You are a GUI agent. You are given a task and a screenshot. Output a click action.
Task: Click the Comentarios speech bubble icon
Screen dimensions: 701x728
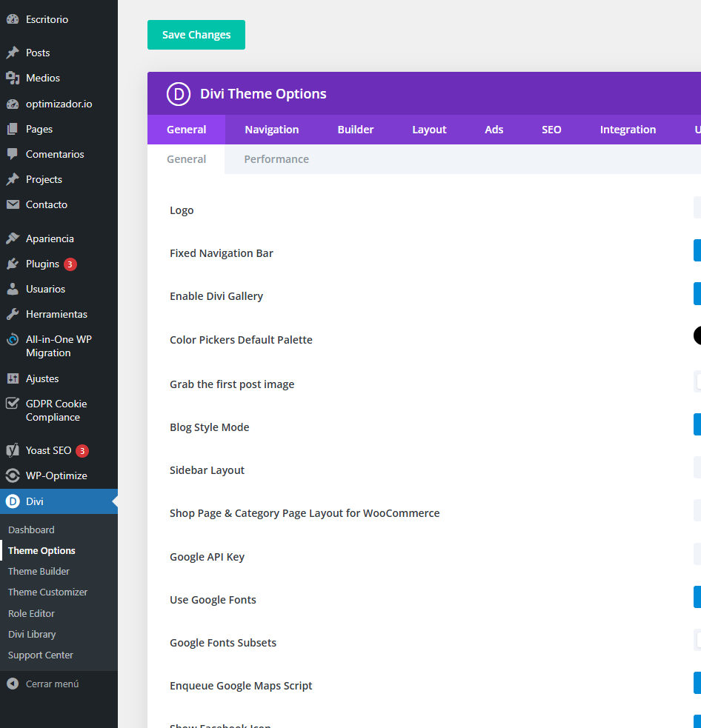tap(13, 154)
